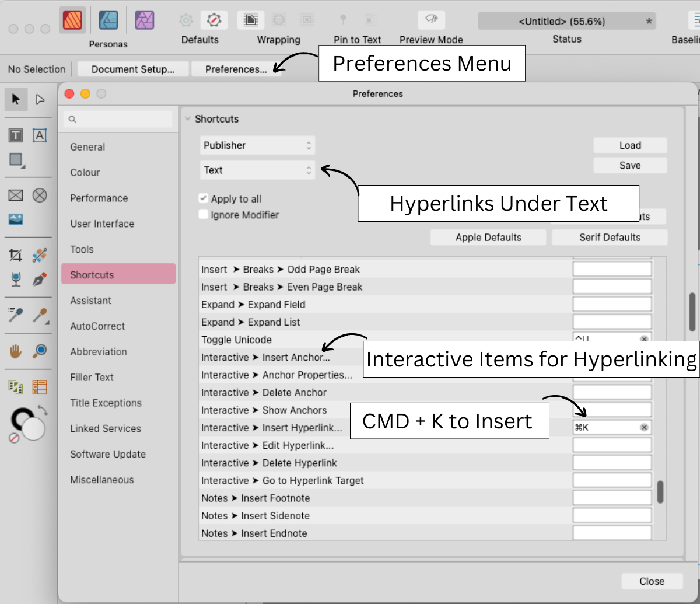The image size is (700, 604).
Task: Enable Ignore Modifier option
Action: tap(203, 214)
